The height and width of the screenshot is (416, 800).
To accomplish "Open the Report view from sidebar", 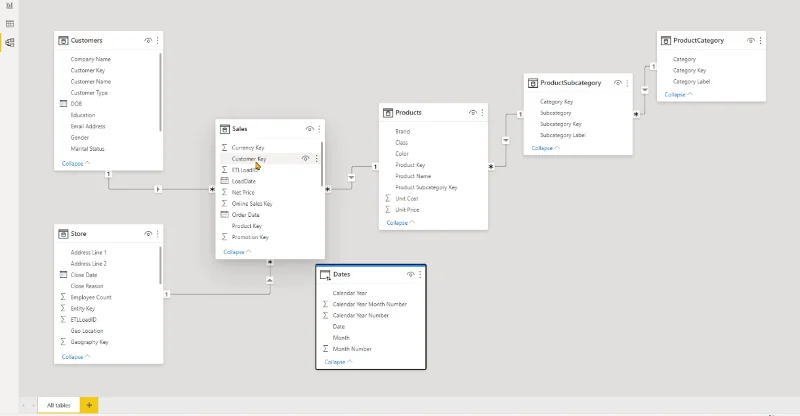I will tap(9, 6).
